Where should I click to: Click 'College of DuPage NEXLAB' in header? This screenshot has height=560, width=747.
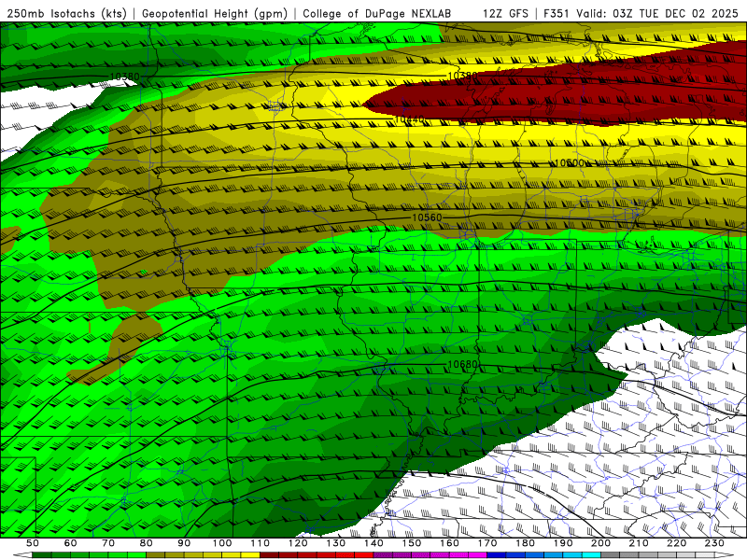(377, 13)
